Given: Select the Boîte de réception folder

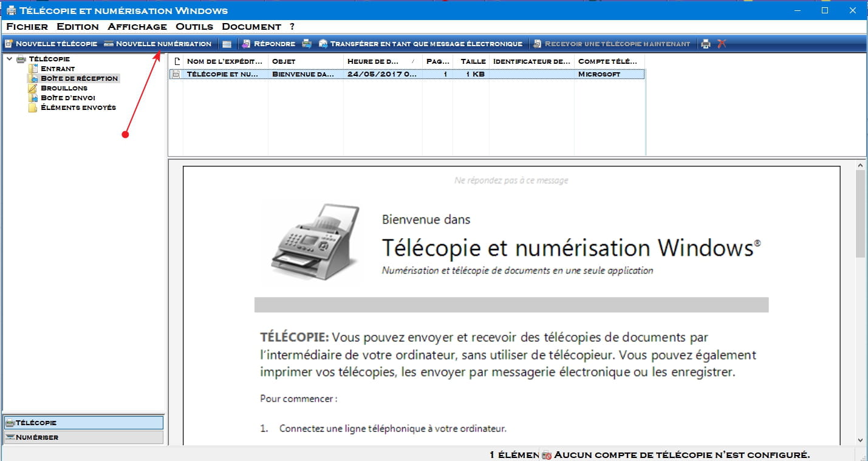Looking at the screenshot, I should tap(79, 78).
